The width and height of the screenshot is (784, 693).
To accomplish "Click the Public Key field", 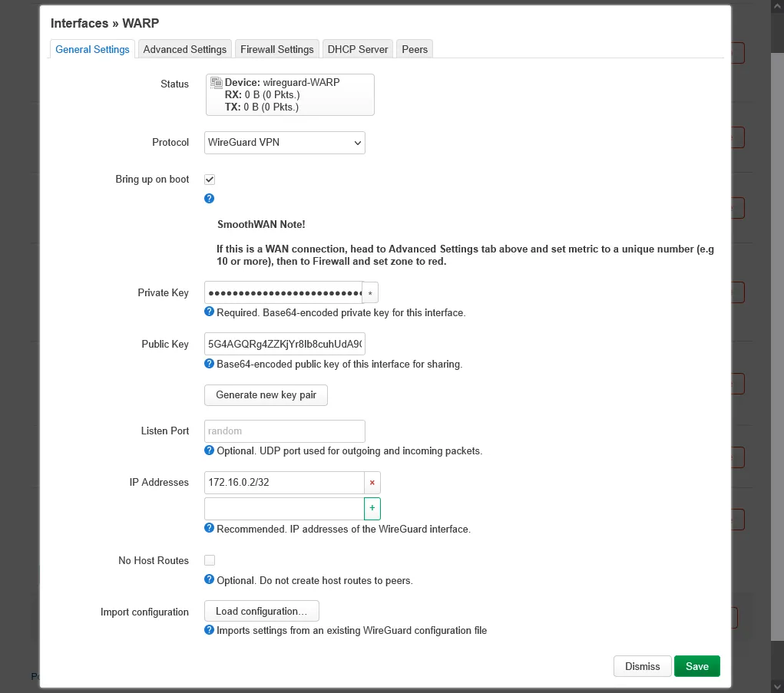I will pyautogui.click(x=285, y=344).
